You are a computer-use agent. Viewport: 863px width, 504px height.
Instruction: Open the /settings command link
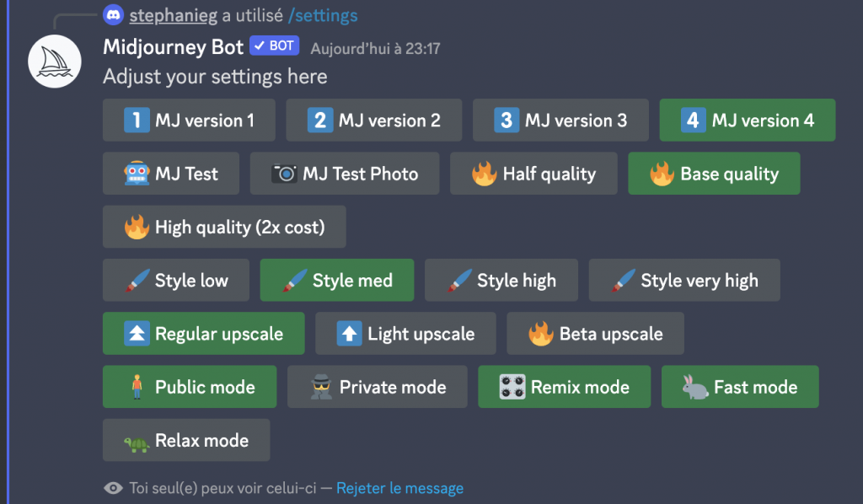tap(323, 15)
